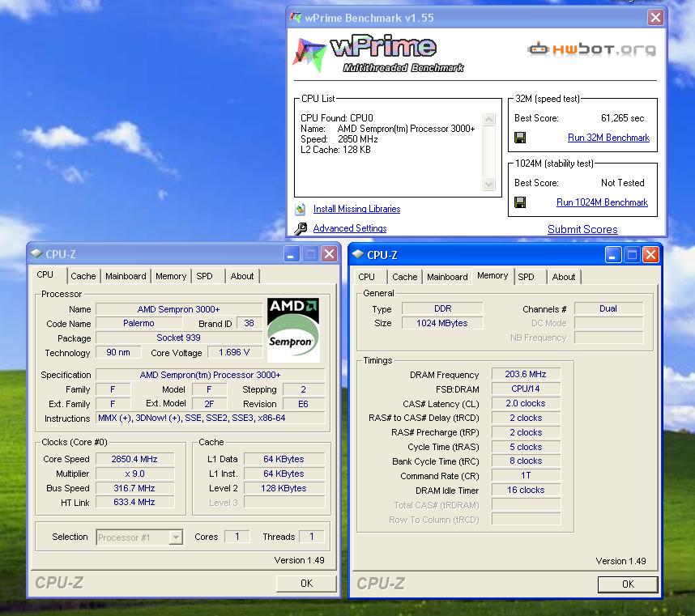Image resolution: width=695 pixels, height=616 pixels.
Task: Switch to Cache tab in right CPU-Z
Action: point(405,277)
